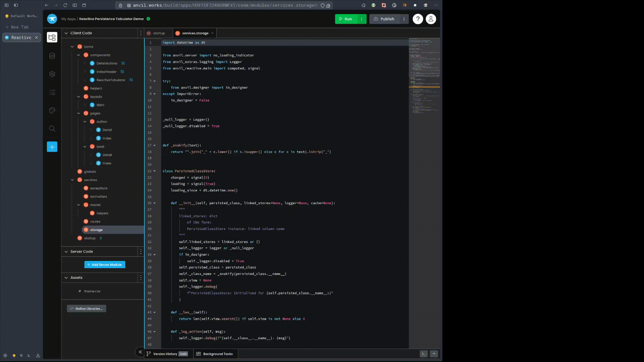Collapse the Assets section
Viewport: 644px width, 362px height.
[x=66, y=278]
